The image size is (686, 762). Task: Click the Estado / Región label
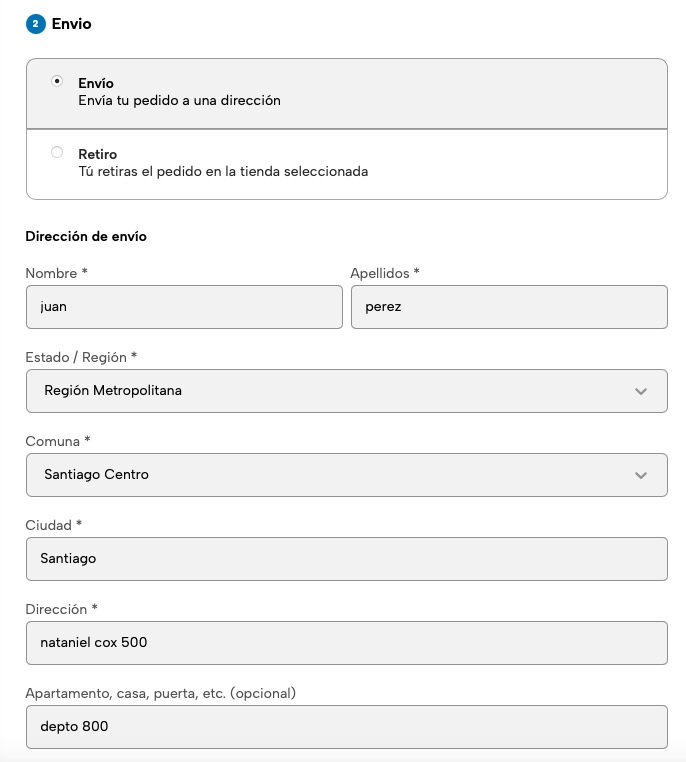[x=81, y=357]
